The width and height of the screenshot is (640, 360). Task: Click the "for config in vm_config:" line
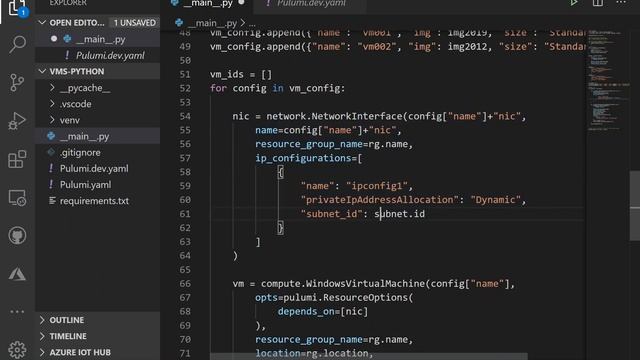[x=278, y=89]
